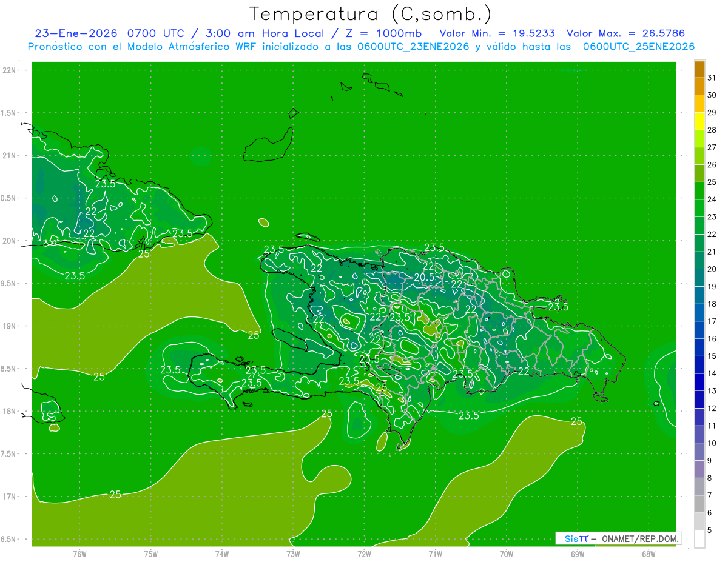Click the "21N" latitude axis label
Viewport: 728px width, 562px height.
10,155
